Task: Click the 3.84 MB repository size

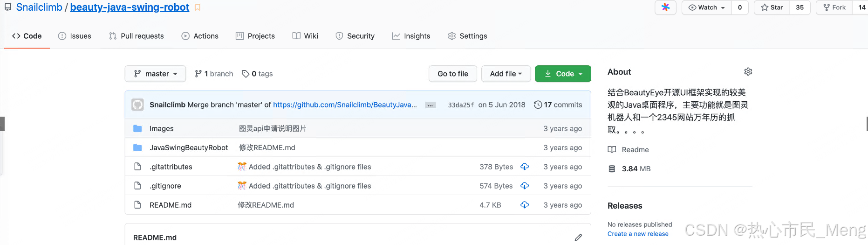Action: 629,168
